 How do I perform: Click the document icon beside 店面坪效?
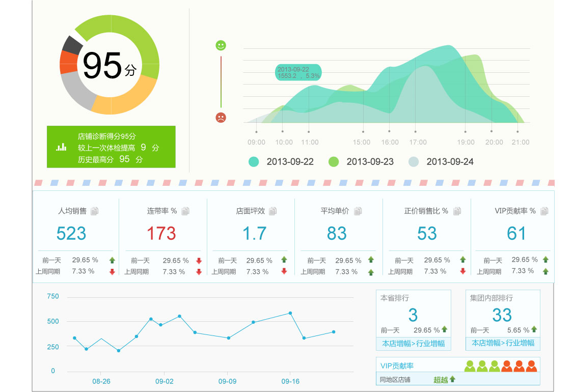pos(273,211)
